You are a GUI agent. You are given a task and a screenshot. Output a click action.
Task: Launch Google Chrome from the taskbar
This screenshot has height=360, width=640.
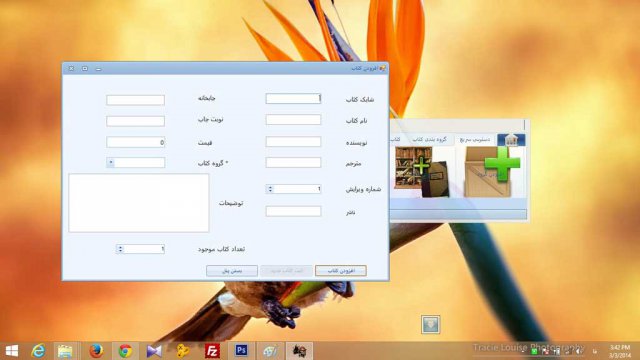coord(125,351)
